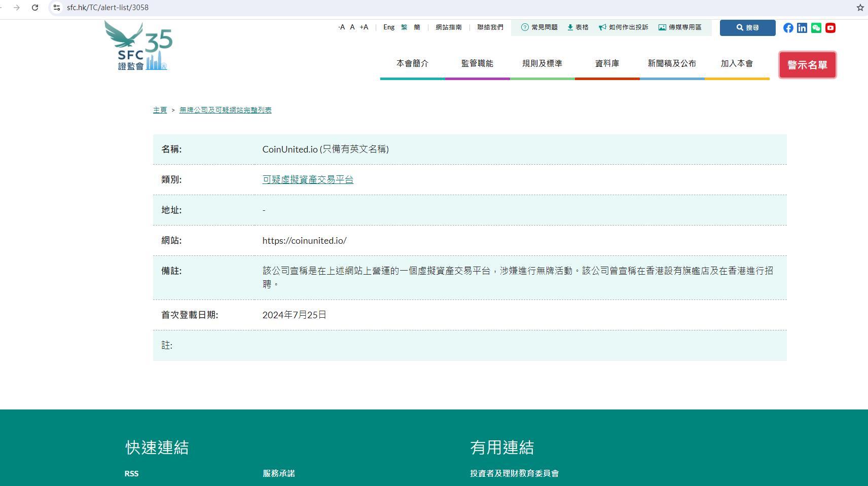Expand the 本會簡介 navigation menu
Screen dimensions: 868x486
point(412,63)
